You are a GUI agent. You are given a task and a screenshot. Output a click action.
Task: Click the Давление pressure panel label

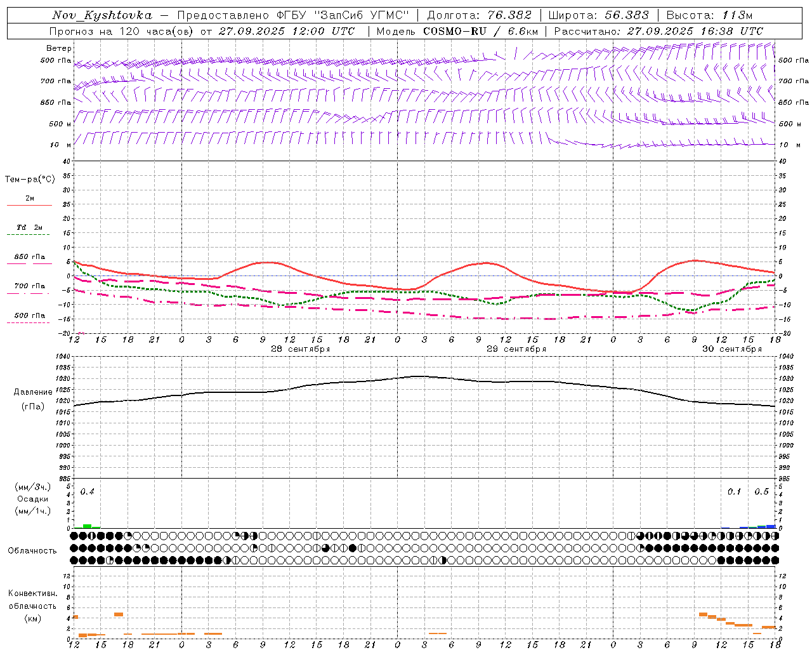pyautogui.click(x=33, y=392)
